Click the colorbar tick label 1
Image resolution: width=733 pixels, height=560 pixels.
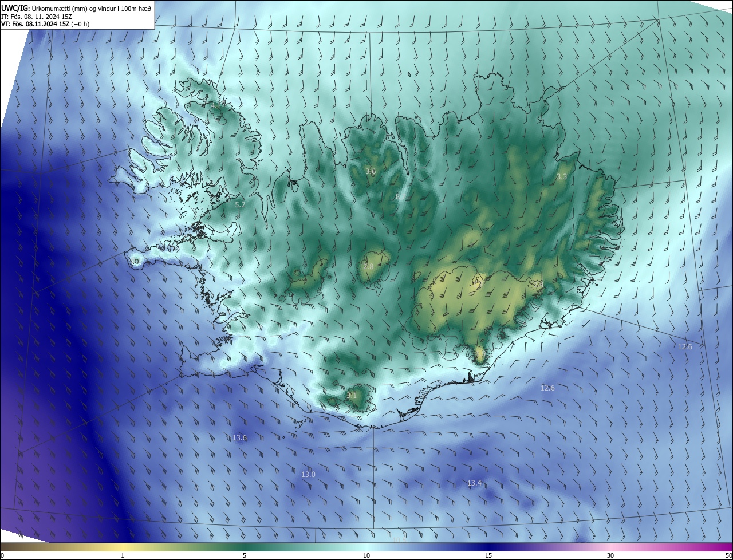(x=123, y=556)
